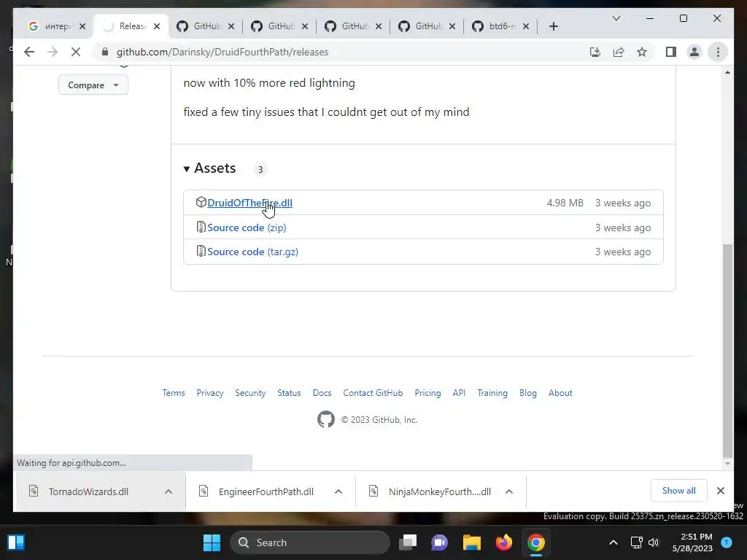Viewport: 747px width, 560px height.
Task: Download DruidOfTheFire.dll asset
Action: pyautogui.click(x=249, y=203)
